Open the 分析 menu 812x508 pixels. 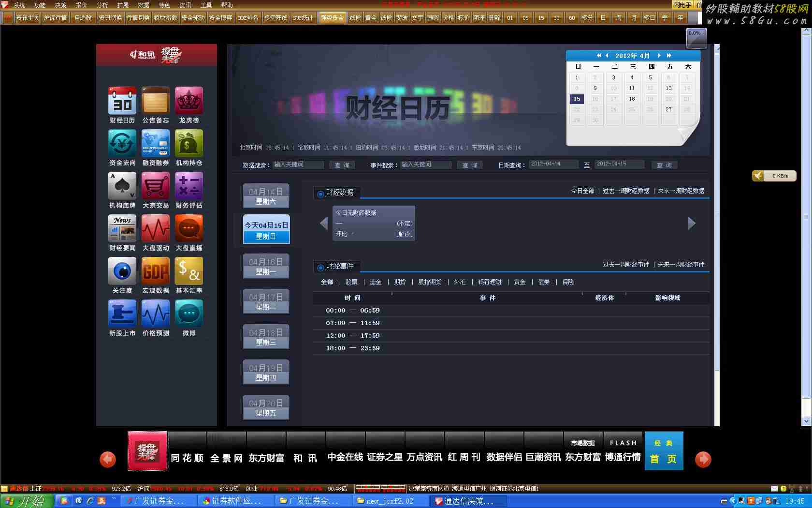click(x=102, y=5)
